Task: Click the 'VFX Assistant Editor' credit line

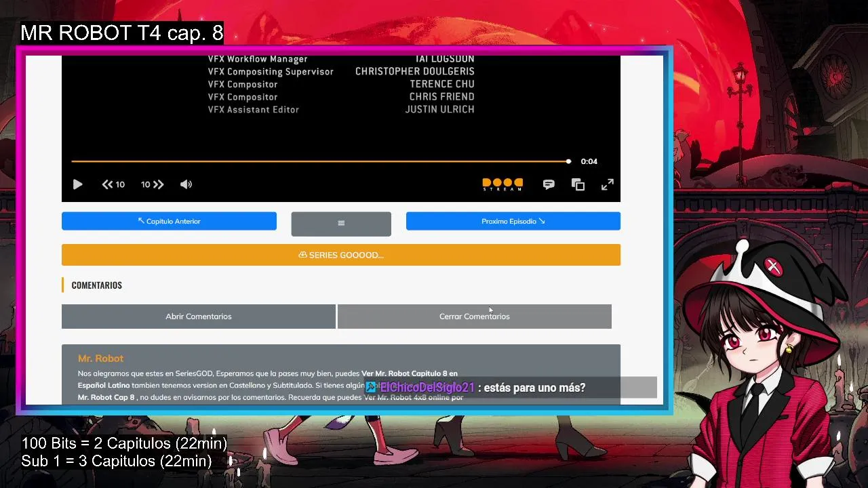Action: coord(253,109)
